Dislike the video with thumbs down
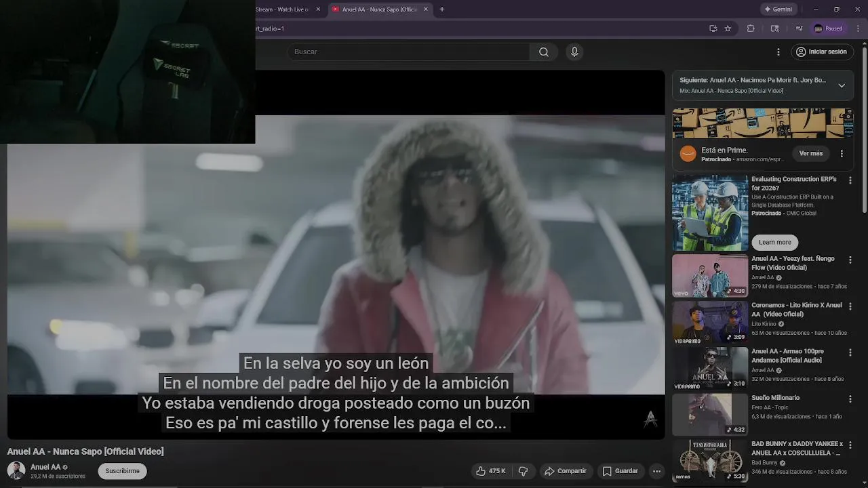Screen dimensions: 868x488 [523, 471]
